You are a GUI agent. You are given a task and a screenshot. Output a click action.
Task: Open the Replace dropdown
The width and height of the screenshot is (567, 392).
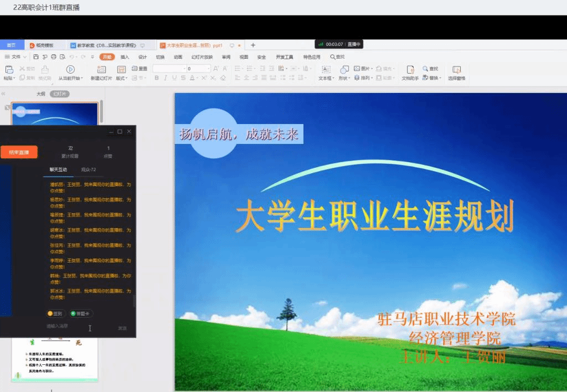[432, 78]
